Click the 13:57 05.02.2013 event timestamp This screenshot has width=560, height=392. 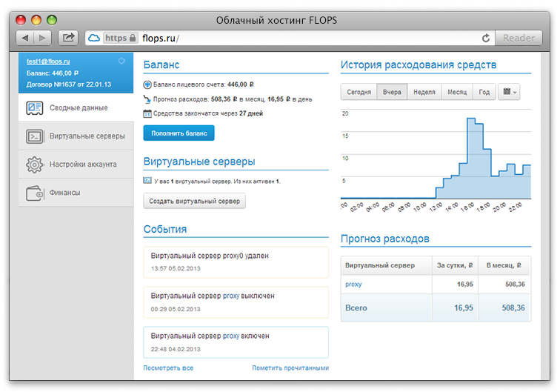tap(176, 268)
